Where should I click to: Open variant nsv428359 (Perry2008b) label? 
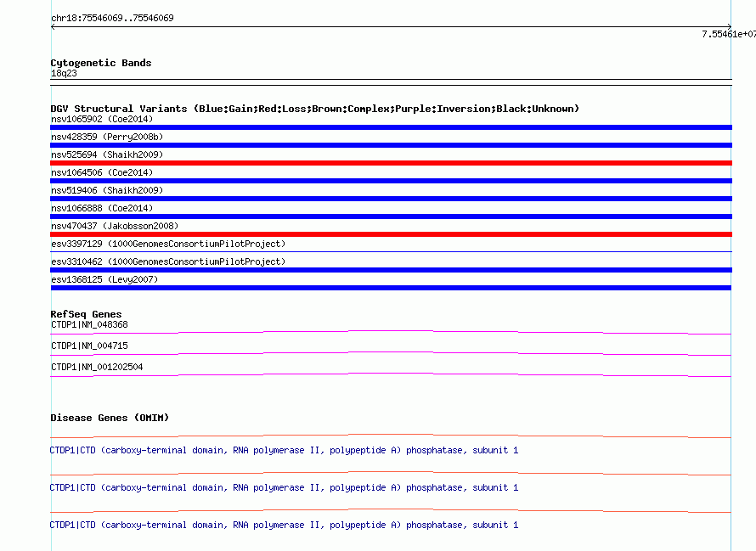click(107, 137)
